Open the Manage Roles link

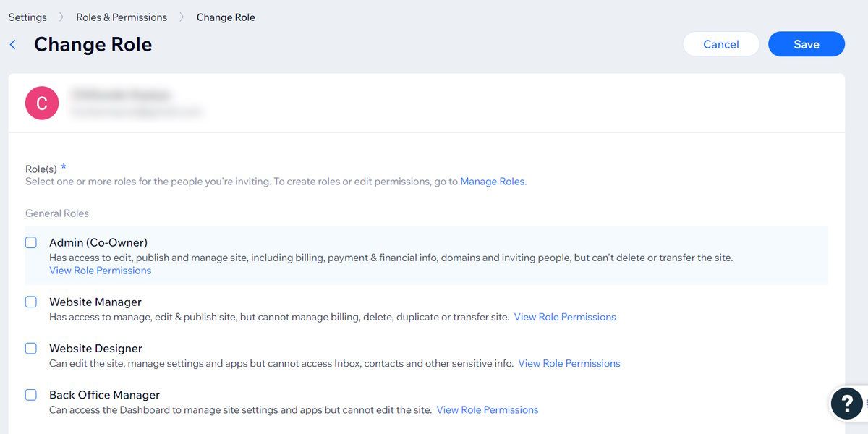493,182
